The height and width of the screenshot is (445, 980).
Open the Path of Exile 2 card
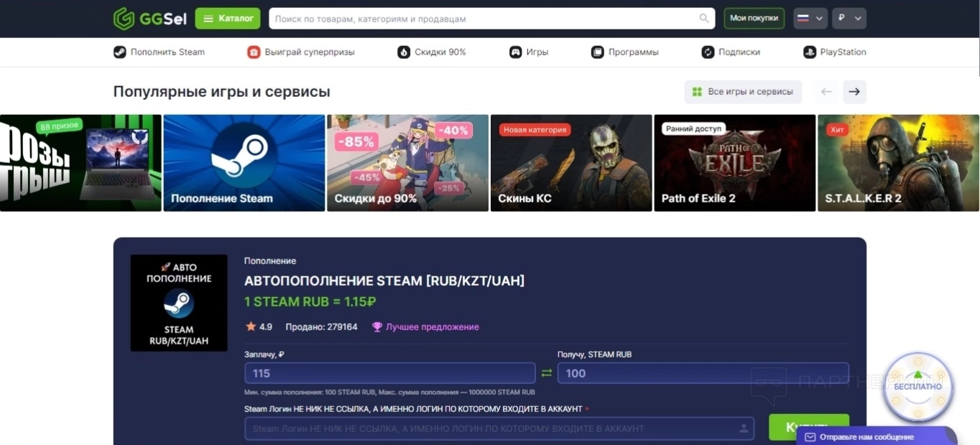pos(734,163)
